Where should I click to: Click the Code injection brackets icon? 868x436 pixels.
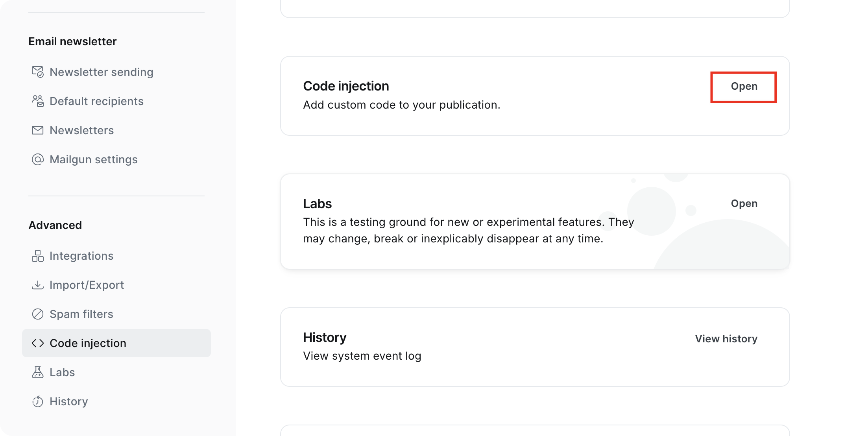(38, 343)
